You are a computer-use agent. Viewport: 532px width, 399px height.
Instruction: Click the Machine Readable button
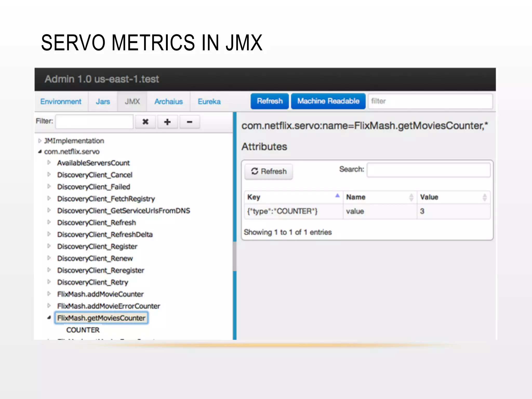click(328, 101)
